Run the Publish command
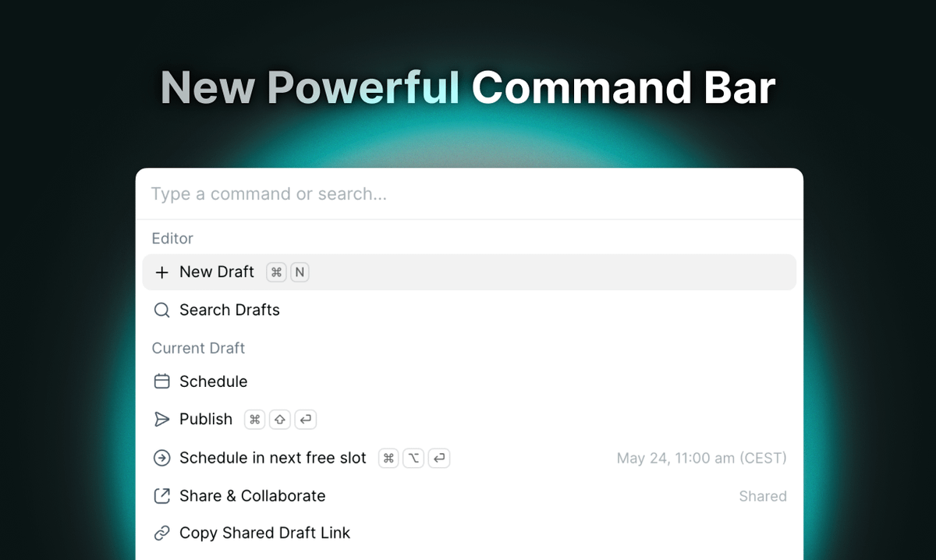The image size is (936, 560). [206, 420]
